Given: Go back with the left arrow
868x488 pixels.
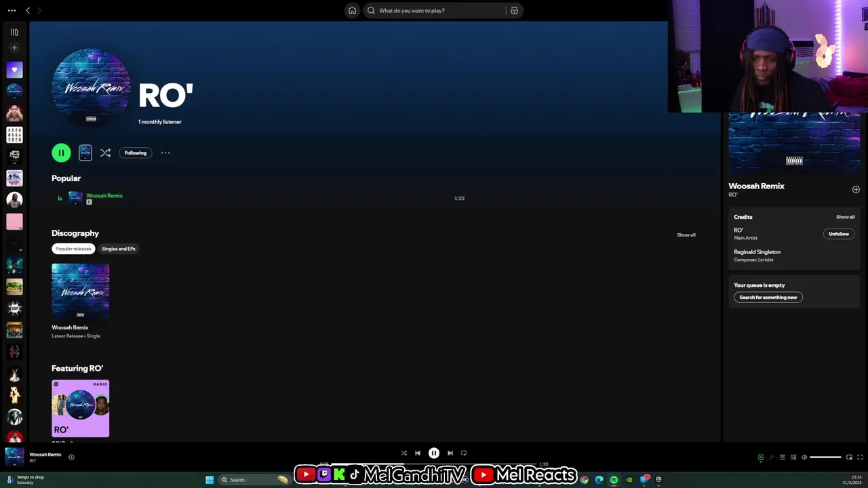Looking at the screenshot, I should [x=28, y=10].
